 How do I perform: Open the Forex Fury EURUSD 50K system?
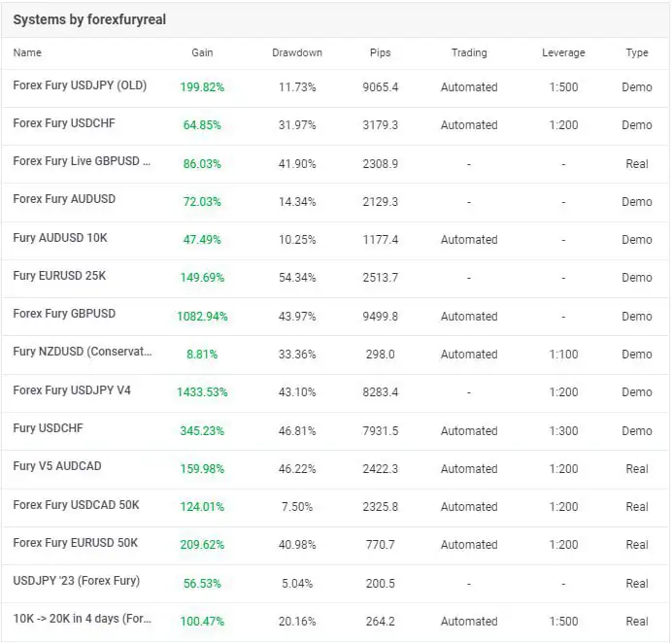76,543
